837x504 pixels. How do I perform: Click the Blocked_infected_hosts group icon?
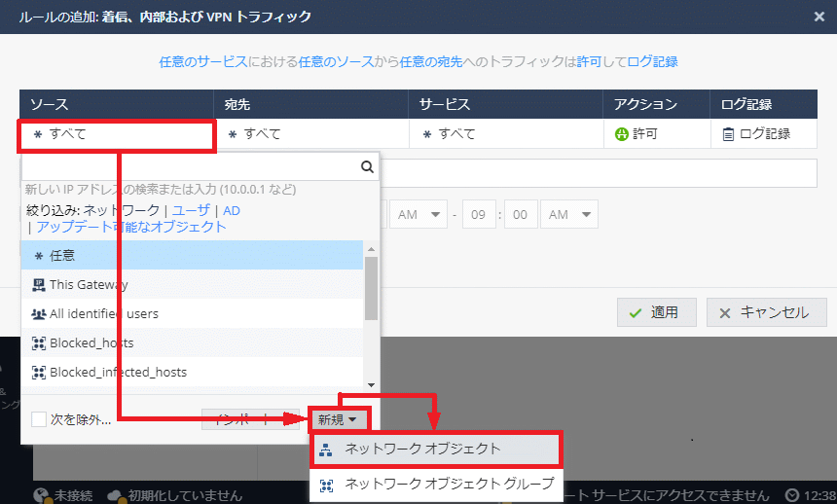point(39,373)
